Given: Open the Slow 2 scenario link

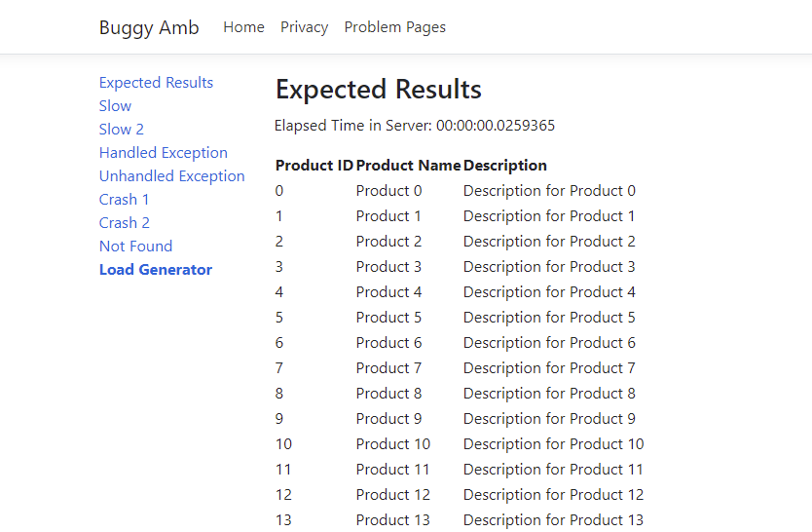Looking at the screenshot, I should pos(121,130).
